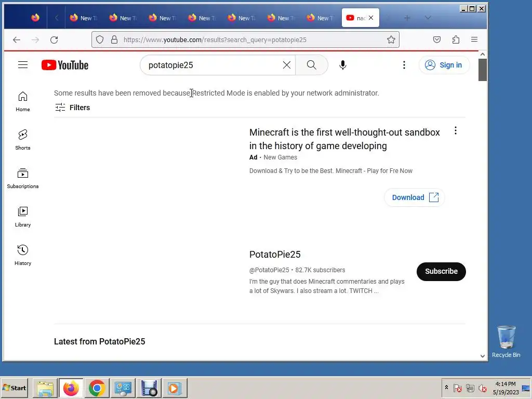The height and width of the screenshot is (399, 532).
Task: Reload the current page
Action: pos(54,39)
